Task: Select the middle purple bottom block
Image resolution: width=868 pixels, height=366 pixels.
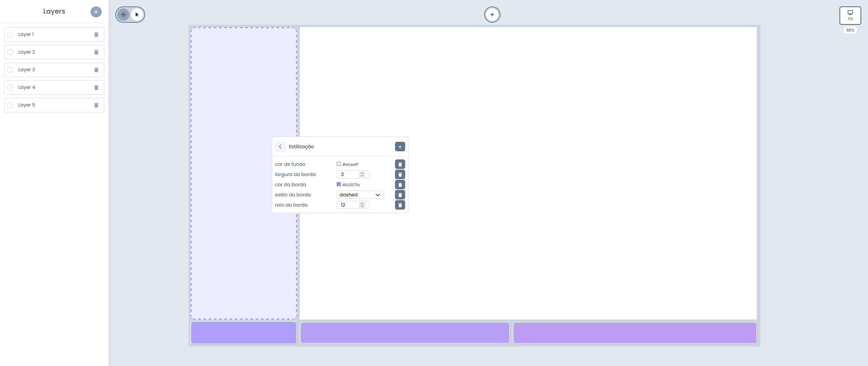Action: coord(405,333)
